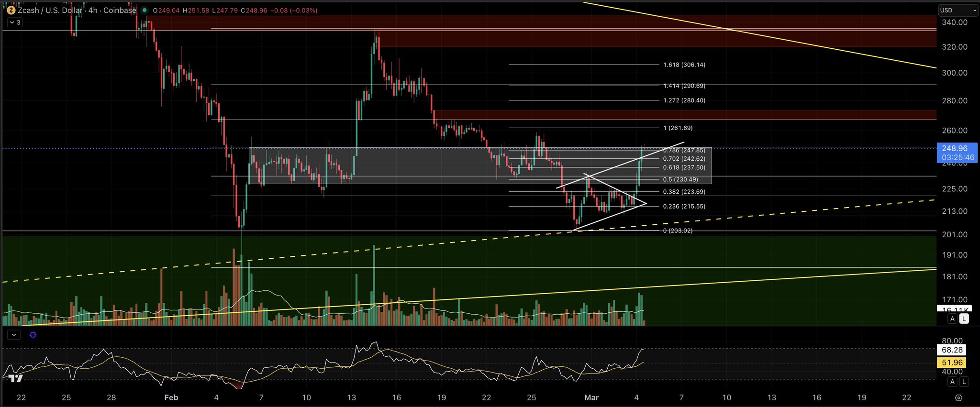The height and width of the screenshot is (407, 980).
Task: Click the 03:25:46 bar countdown timer
Action: pyautogui.click(x=958, y=157)
